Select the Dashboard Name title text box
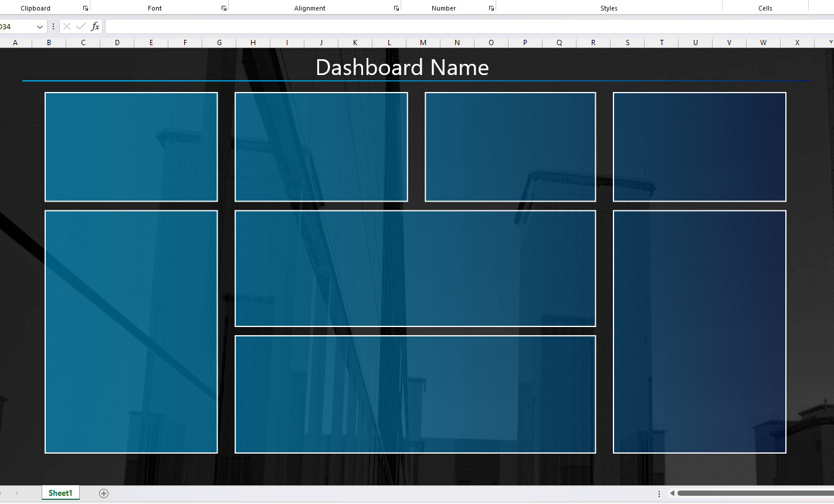Image resolution: width=834 pixels, height=504 pixels. click(402, 67)
